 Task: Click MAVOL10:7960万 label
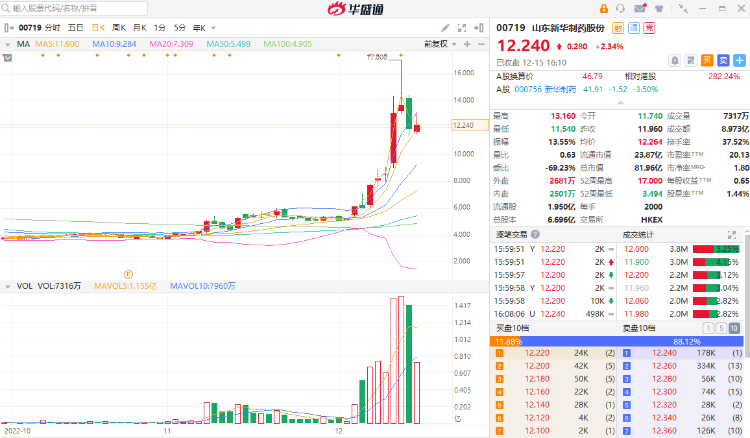pos(203,286)
